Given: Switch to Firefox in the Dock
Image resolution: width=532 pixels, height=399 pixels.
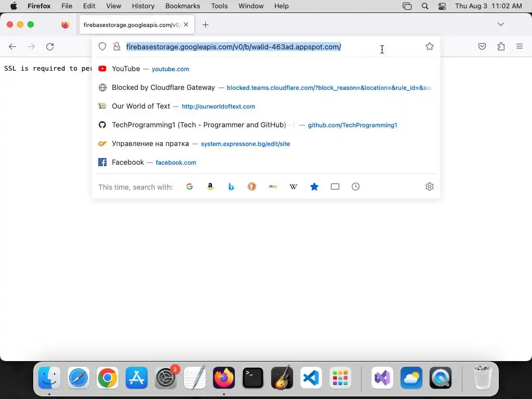Looking at the screenshot, I should (x=224, y=378).
